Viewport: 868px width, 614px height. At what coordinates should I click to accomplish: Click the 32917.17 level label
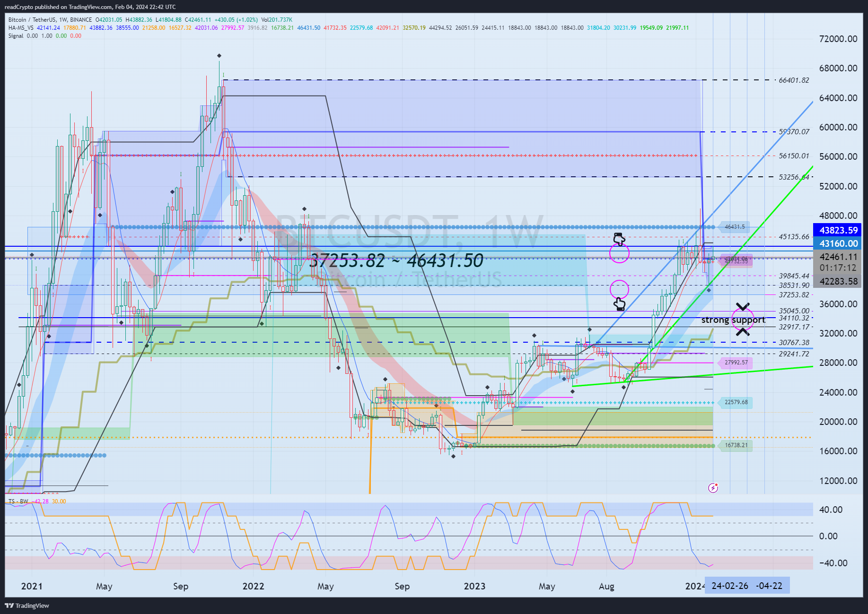pos(794,327)
